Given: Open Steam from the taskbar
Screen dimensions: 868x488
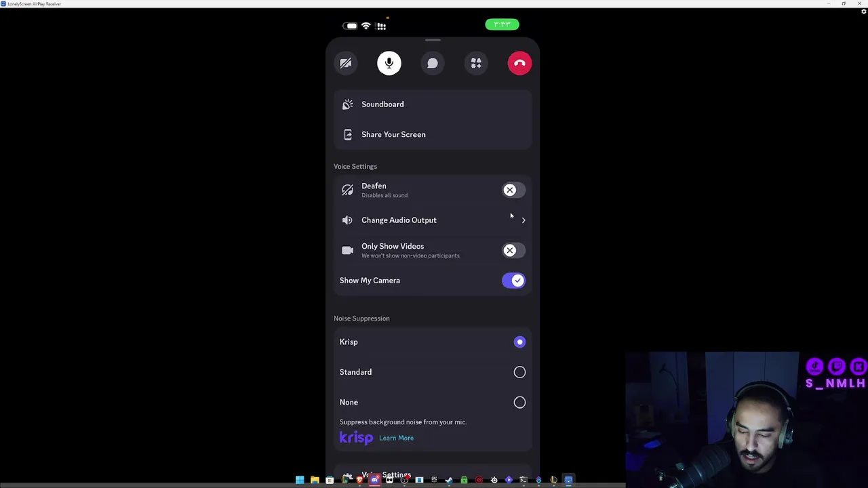Looking at the screenshot, I should 449,480.
